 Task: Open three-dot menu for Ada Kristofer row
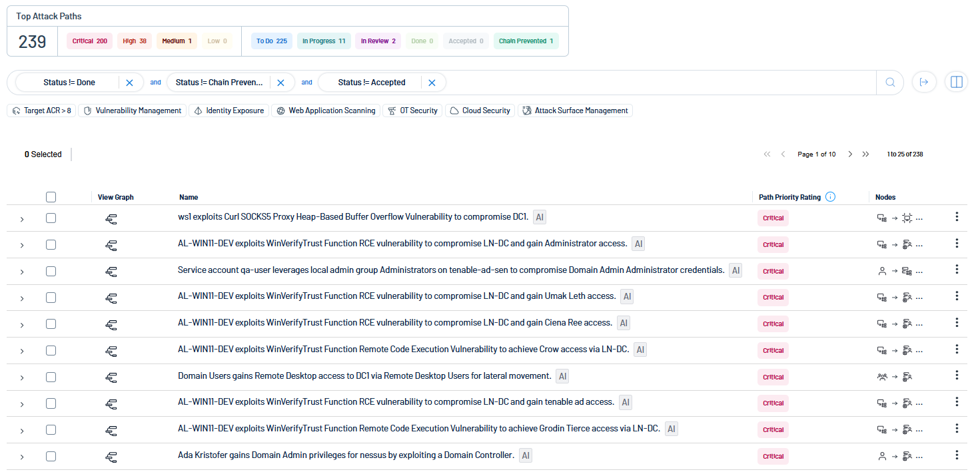pos(957,455)
